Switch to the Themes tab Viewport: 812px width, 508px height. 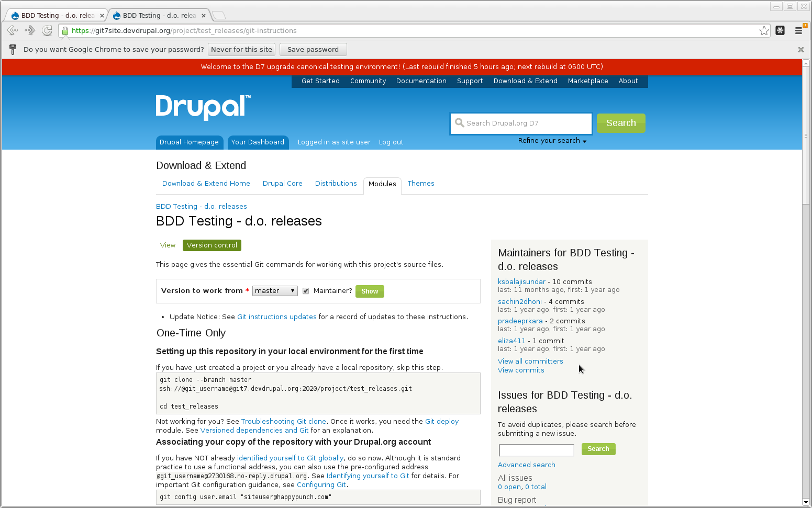pos(421,183)
